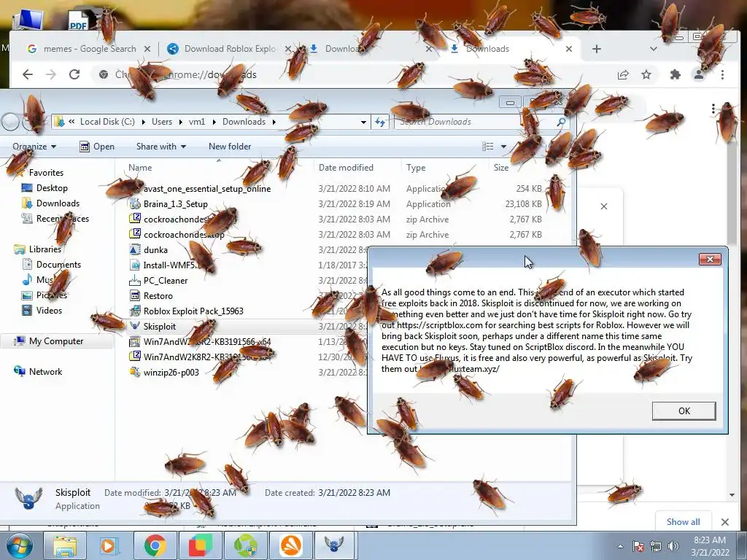
Task: Bookmark this page with the star icon
Action: [x=646, y=74]
